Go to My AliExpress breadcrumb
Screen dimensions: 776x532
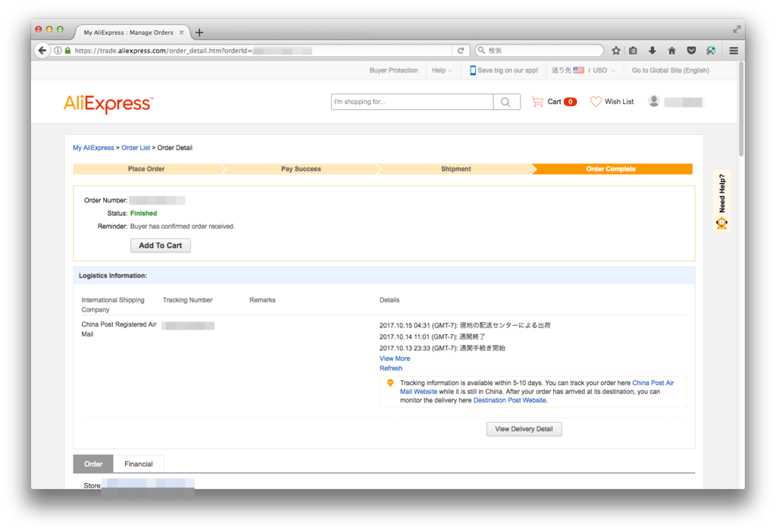[x=93, y=148]
